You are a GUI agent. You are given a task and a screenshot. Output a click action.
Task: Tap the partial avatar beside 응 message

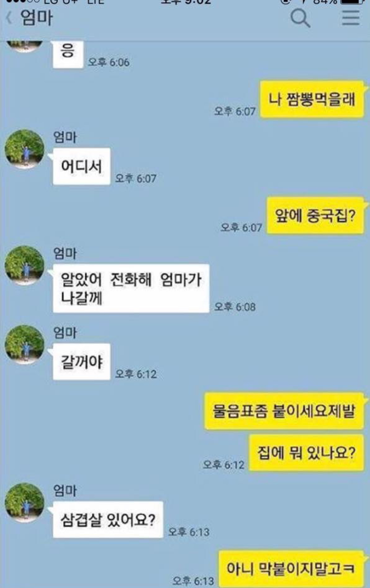tap(24, 46)
